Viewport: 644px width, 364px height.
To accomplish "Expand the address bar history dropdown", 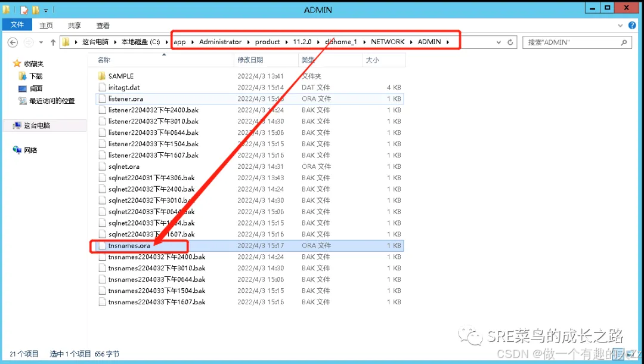I will [x=499, y=42].
